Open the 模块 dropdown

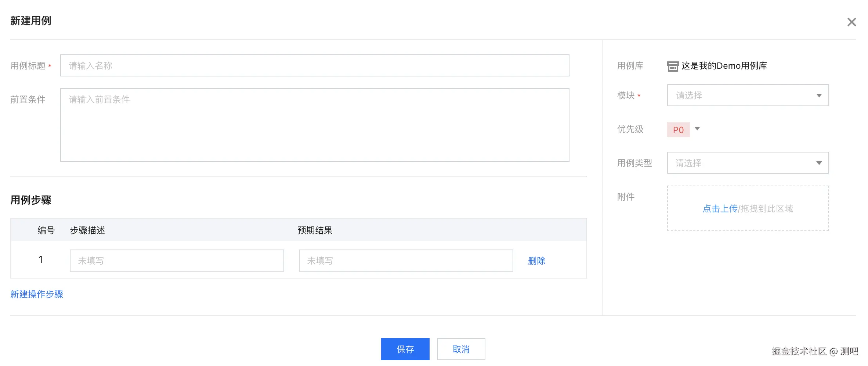tap(747, 96)
